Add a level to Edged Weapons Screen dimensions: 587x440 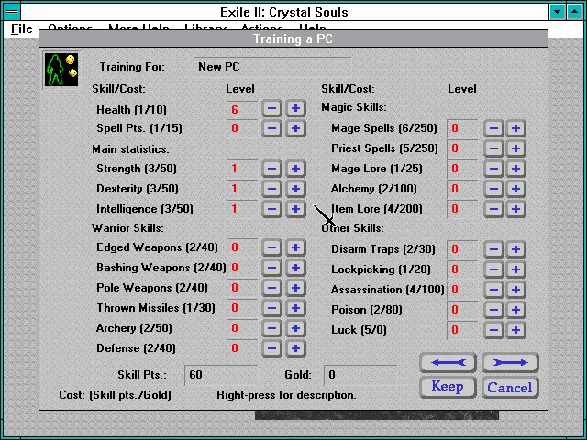coord(295,248)
